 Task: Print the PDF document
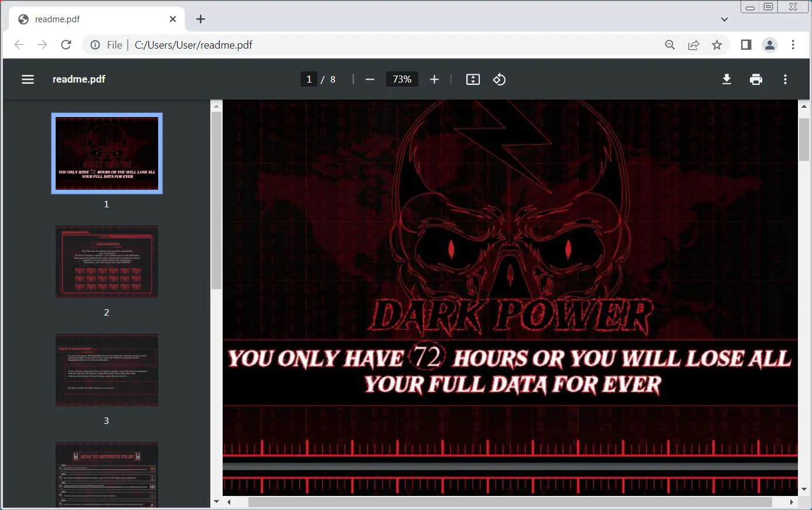click(756, 80)
